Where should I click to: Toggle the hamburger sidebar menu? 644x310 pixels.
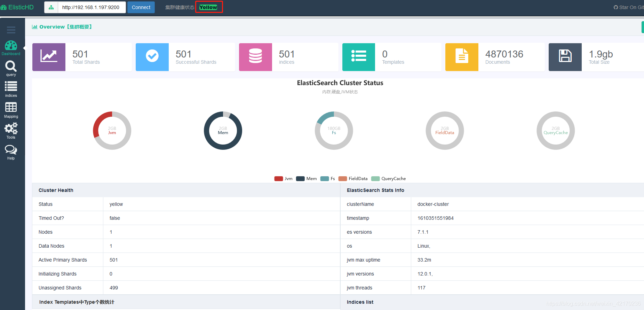[11, 30]
